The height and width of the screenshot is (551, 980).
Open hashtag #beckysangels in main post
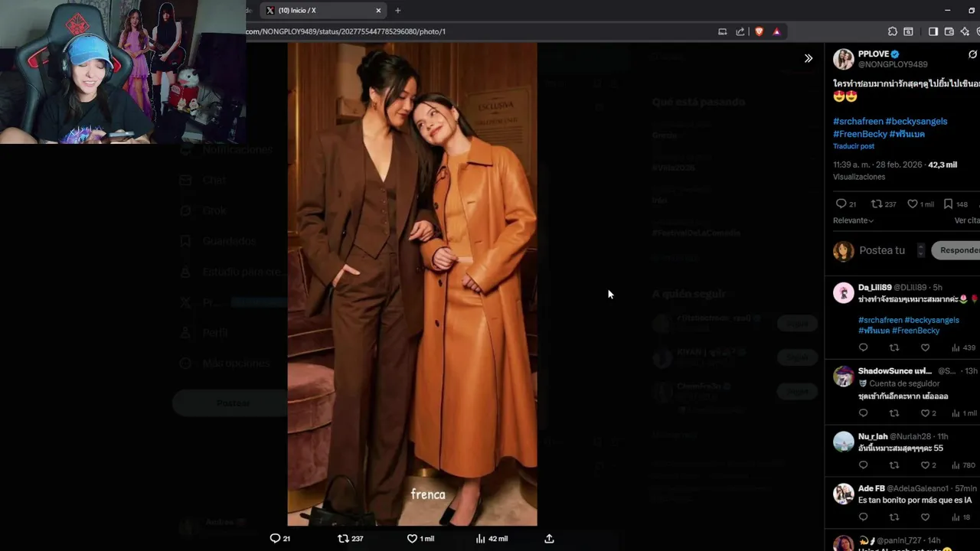[x=916, y=121]
